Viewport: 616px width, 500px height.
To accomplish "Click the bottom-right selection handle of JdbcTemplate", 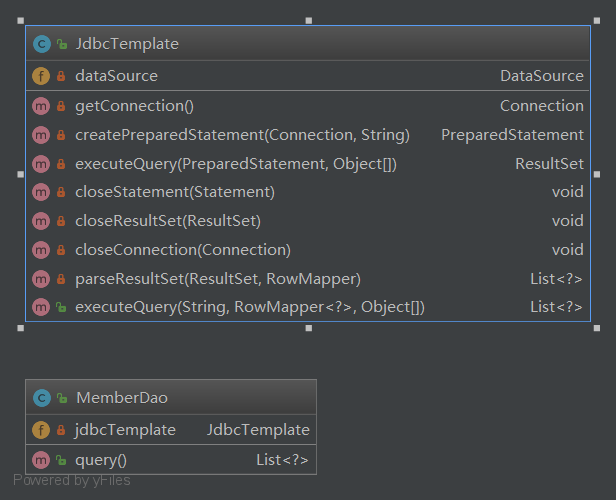I will click(596, 327).
